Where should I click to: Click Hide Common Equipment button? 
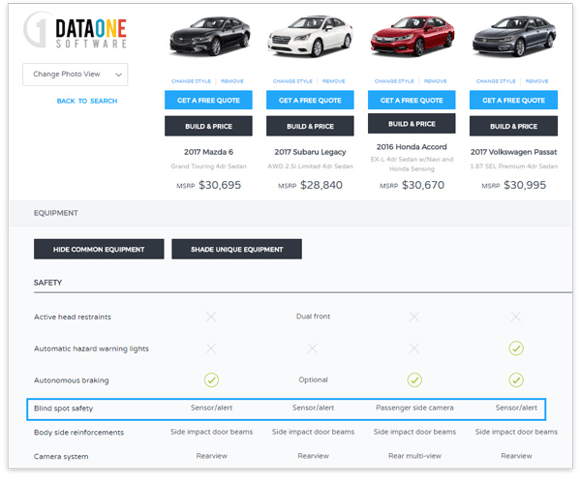click(99, 249)
